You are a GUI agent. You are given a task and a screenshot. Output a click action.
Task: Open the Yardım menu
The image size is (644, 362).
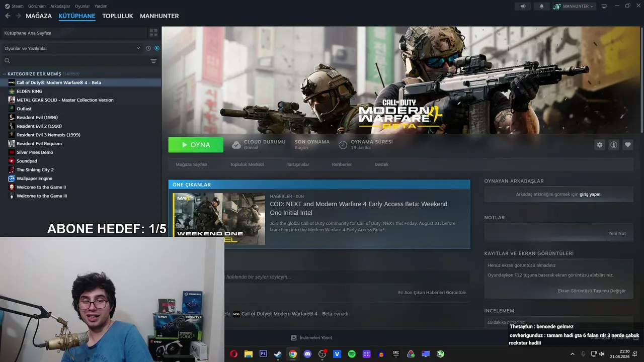point(101,6)
